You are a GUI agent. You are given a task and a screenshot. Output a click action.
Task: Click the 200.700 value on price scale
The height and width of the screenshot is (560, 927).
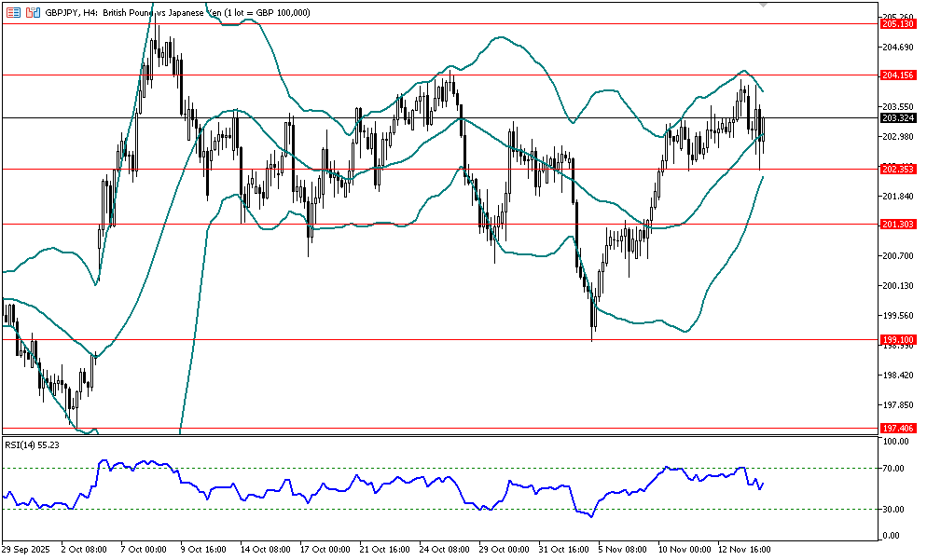[x=895, y=256]
